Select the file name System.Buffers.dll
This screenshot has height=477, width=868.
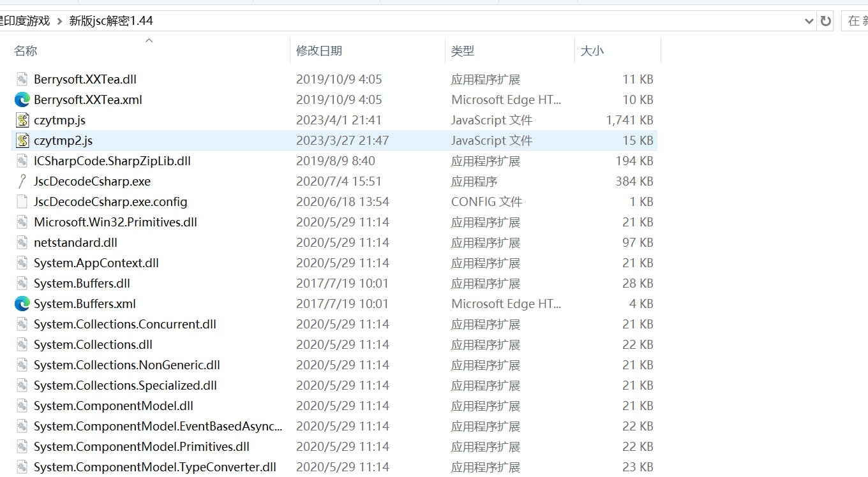82,283
